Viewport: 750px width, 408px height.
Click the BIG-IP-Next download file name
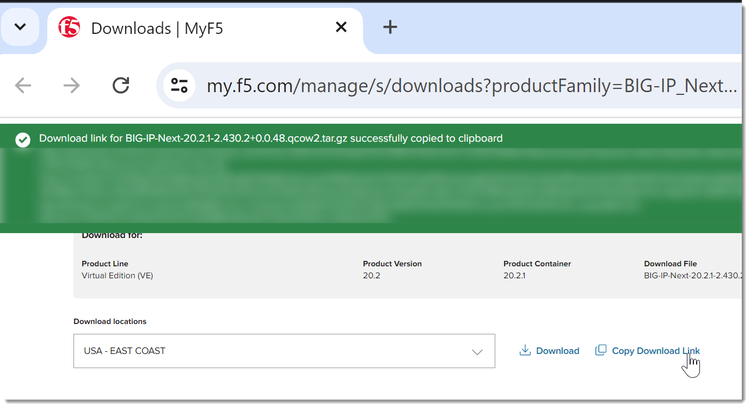[x=693, y=274]
